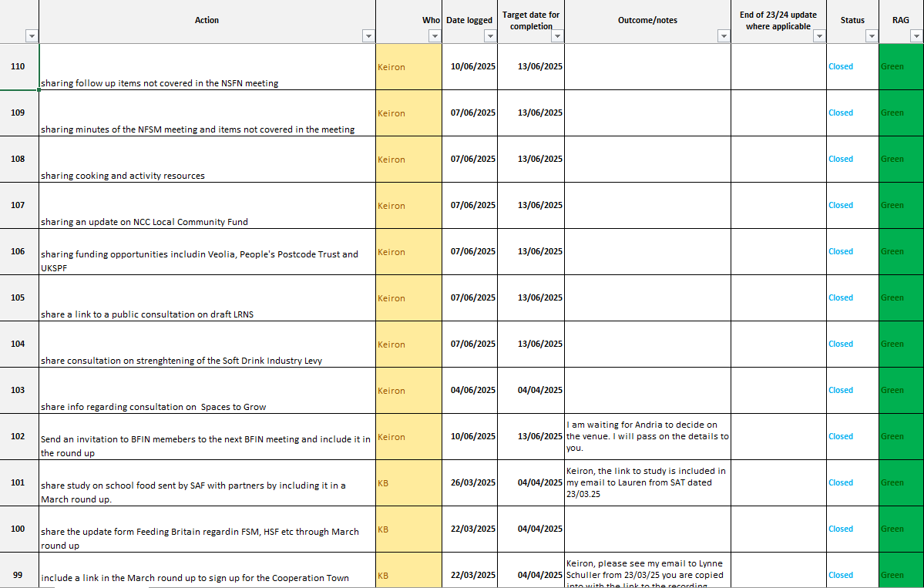Expand the Date logged filter dropdown
The width and height of the screenshot is (924, 588).
pyautogui.click(x=490, y=36)
